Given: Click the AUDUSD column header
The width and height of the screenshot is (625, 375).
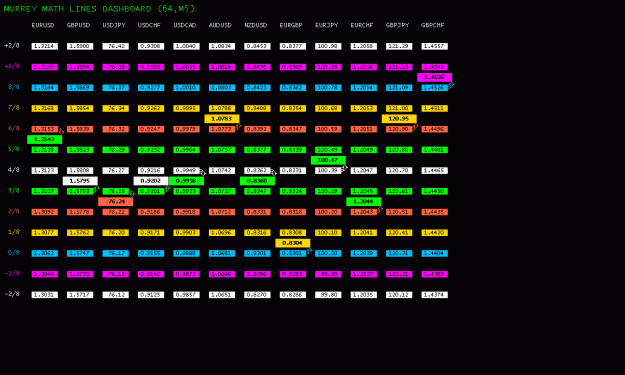Looking at the screenshot, I should coord(220,25).
